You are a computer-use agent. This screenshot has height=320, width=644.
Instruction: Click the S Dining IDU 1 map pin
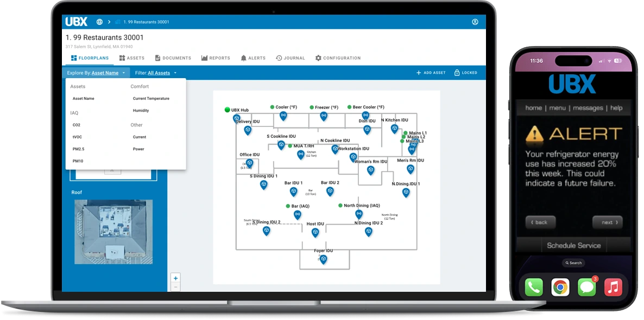(264, 184)
